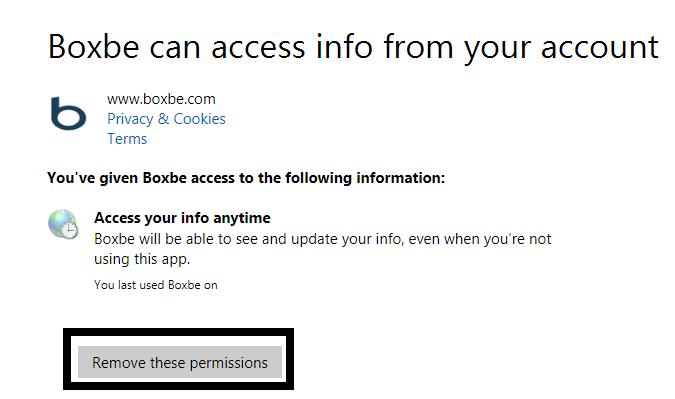Click the "Access your info anytime" permission title
This screenshot has height=399, width=675.
[182, 218]
